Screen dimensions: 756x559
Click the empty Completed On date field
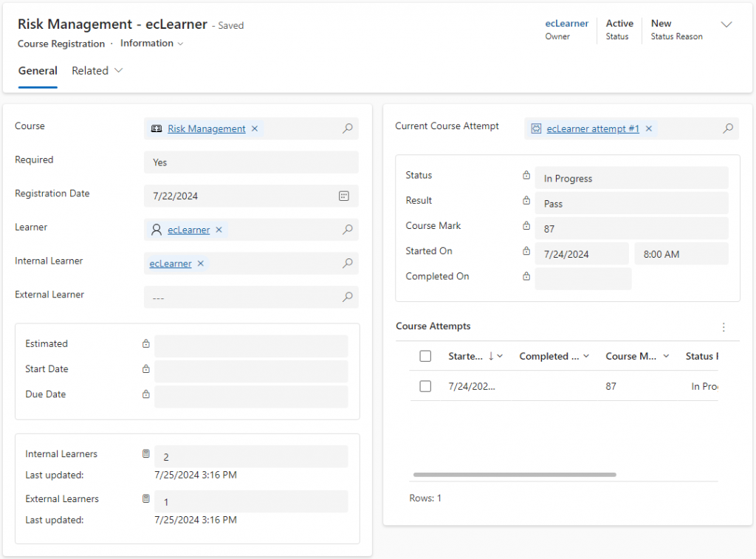coord(583,279)
